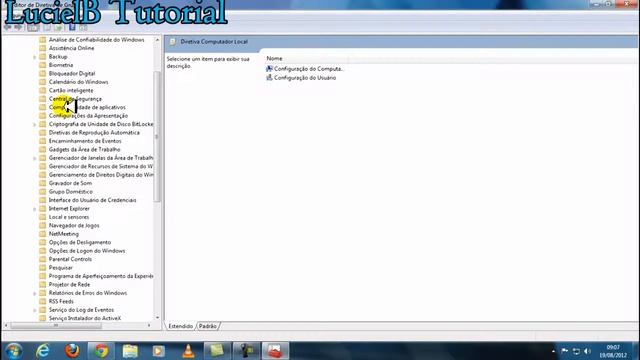Click the Nome column header
The width and height of the screenshot is (640, 360).
click(274, 58)
